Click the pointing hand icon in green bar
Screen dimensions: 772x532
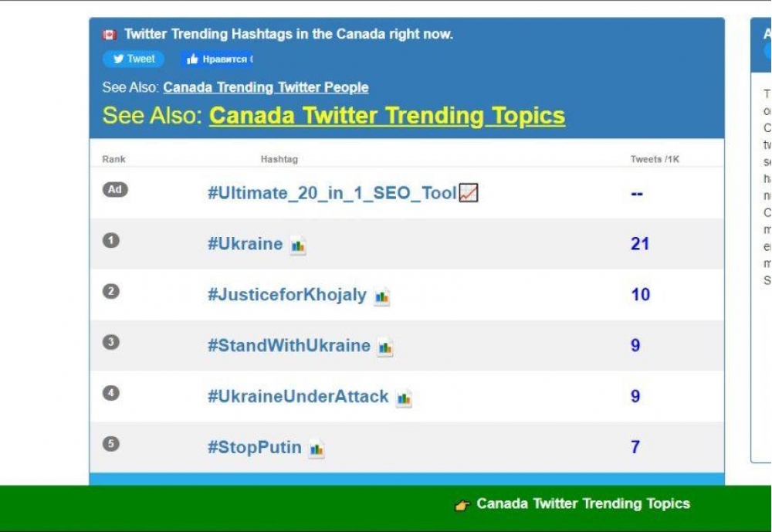click(x=462, y=505)
